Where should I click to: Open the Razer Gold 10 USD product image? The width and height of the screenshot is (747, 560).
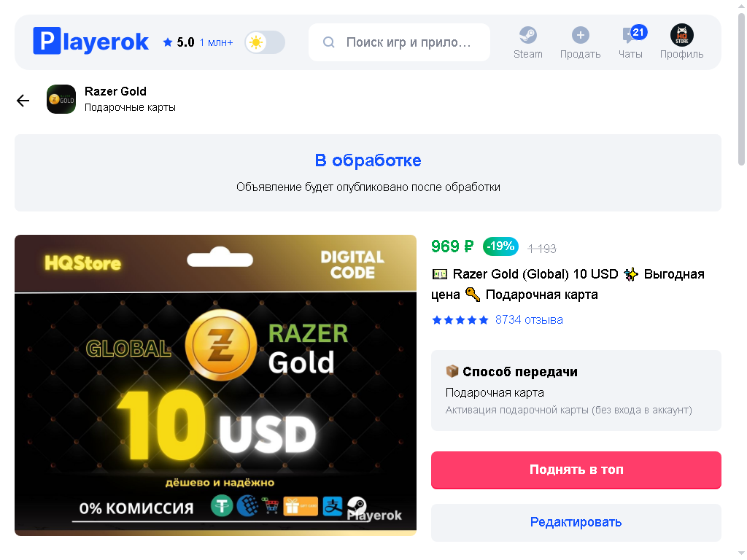pyautogui.click(x=215, y=385)
